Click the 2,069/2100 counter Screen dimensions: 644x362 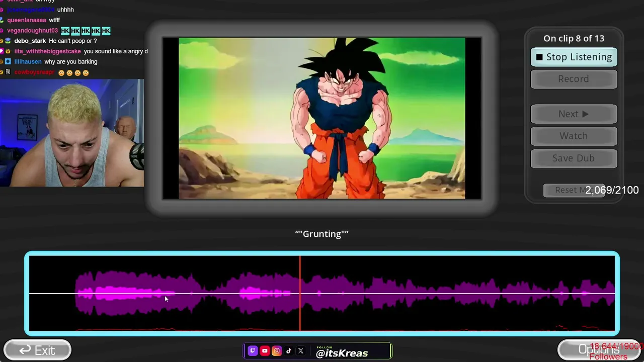(612, 190)
